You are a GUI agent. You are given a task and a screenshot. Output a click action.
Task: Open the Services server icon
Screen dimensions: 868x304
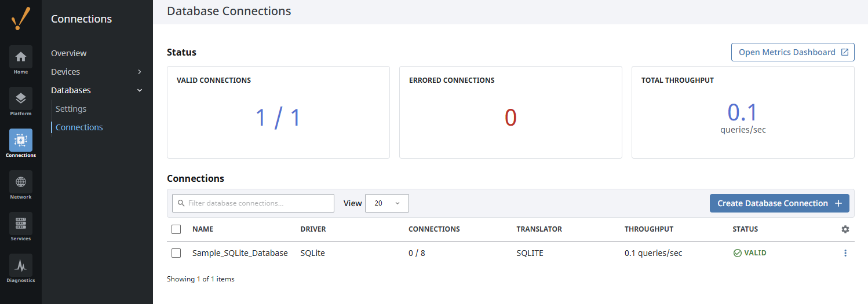coord(21,224)
